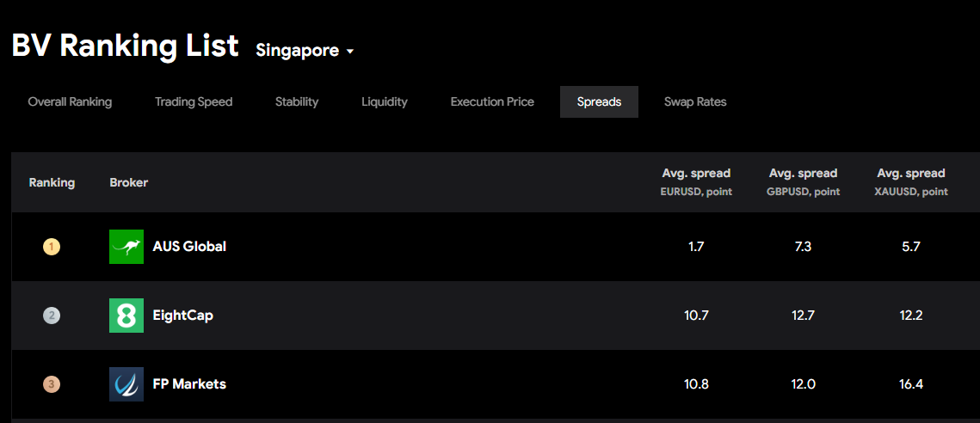
Task: Click the EightCap green logo
Action: pos(126,316)
